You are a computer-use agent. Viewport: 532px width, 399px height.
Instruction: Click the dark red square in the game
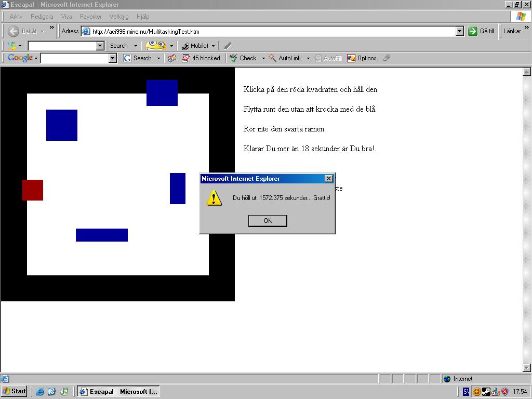coord(33,190)
